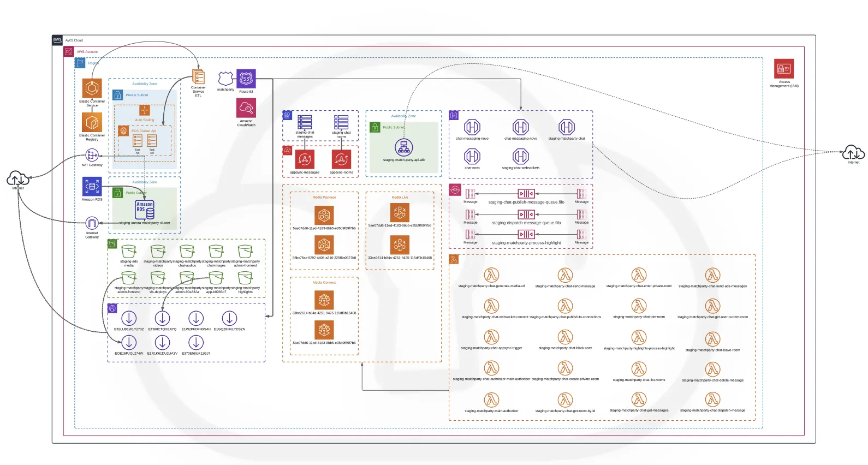The image size is (868, 465).
Task: Click the staging-matchparty-chat-delete-message Lambda icon
Action: tap(712, 369)
